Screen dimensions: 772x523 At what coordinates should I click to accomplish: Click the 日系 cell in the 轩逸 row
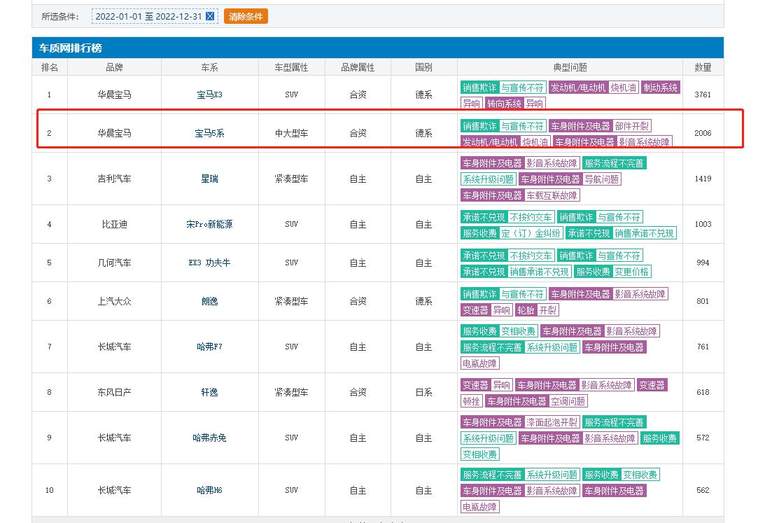pos(423,392)
